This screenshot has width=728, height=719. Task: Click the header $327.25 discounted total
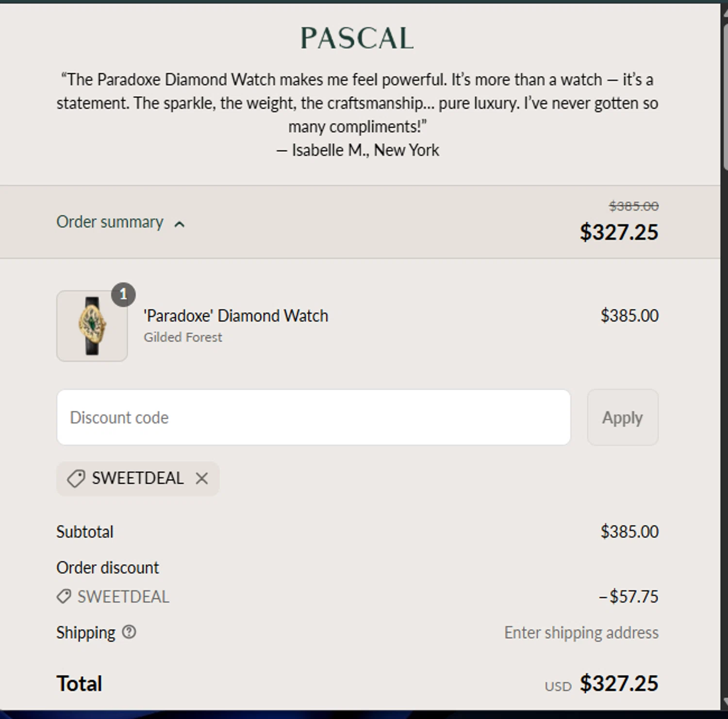coord(619,232)
